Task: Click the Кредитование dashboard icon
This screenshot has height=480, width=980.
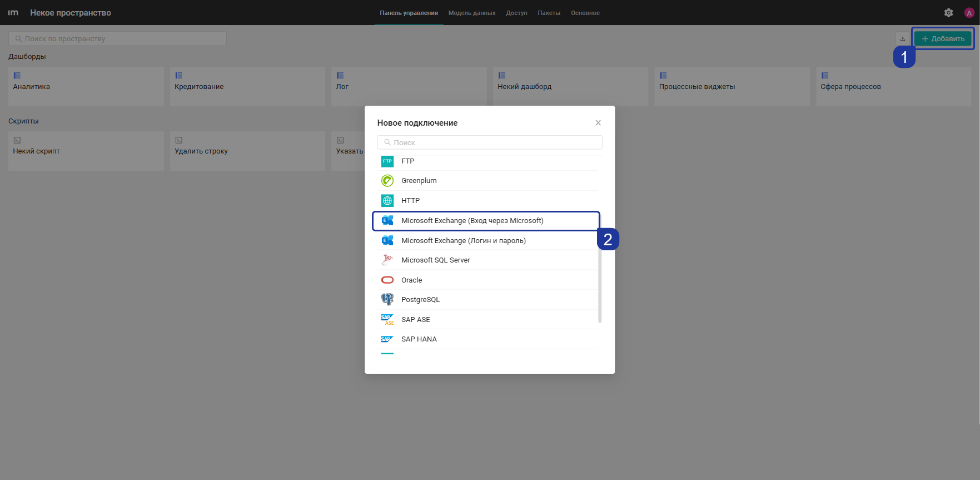Action: (x=179, y=76)
